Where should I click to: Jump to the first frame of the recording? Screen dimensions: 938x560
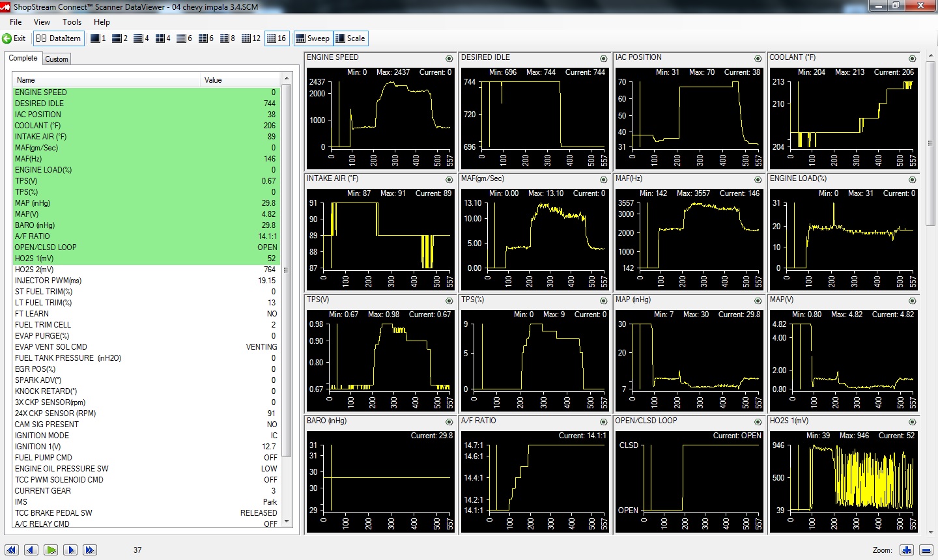12,550
